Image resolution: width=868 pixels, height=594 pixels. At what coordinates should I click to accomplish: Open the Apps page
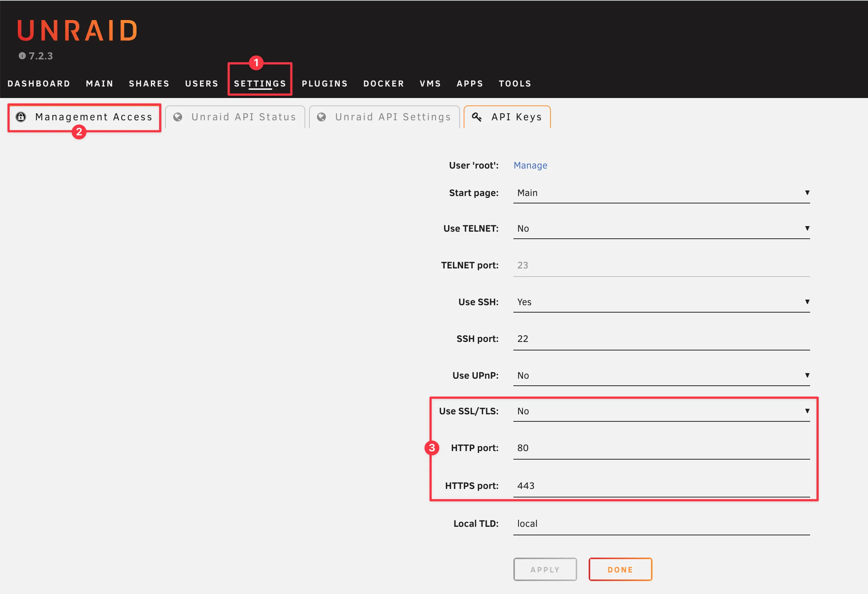click(470, 84)
